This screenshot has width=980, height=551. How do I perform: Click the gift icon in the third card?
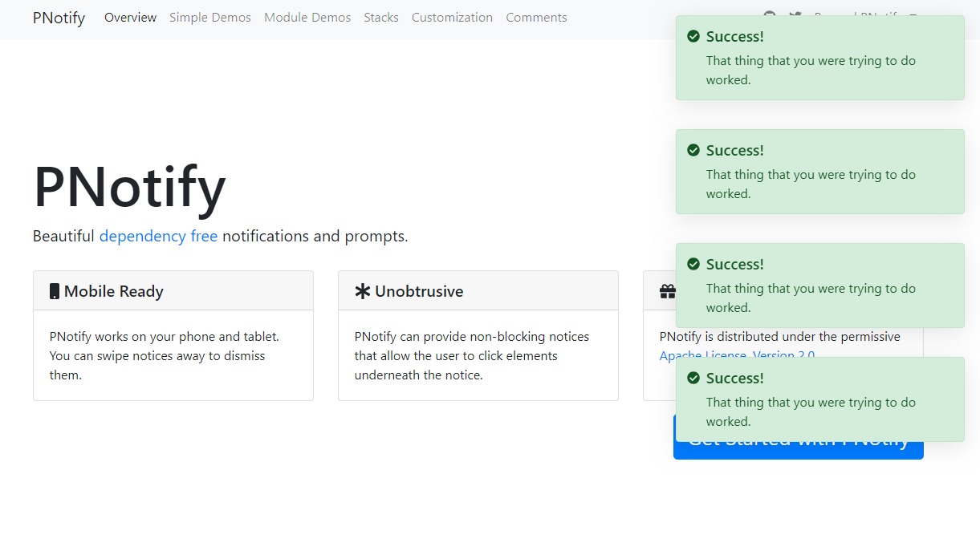[666, 291]
